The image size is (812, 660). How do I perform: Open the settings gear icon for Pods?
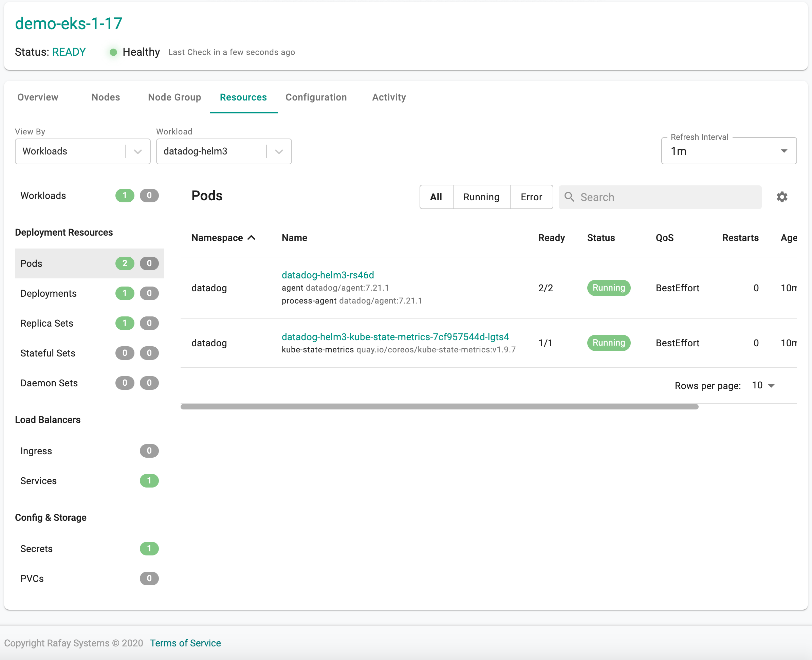click(x=782, y=197)
